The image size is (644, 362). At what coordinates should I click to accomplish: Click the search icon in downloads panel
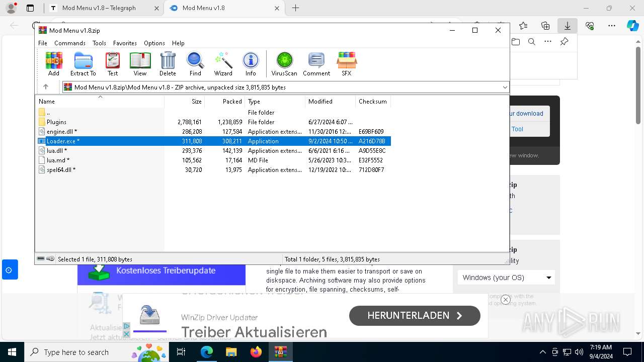coord(532,42)
